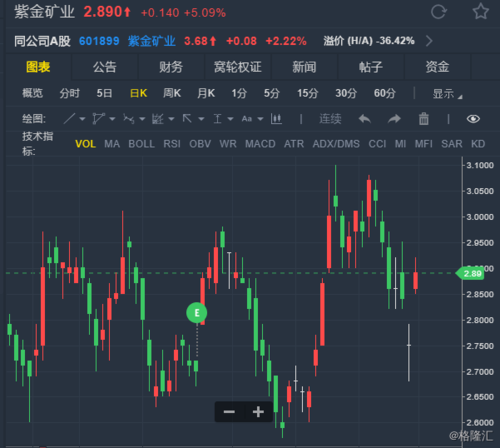Image resolution: width=500 pixels, height=448 pixels.
Task: Open the 新闻 news tab
Action: 304,67
